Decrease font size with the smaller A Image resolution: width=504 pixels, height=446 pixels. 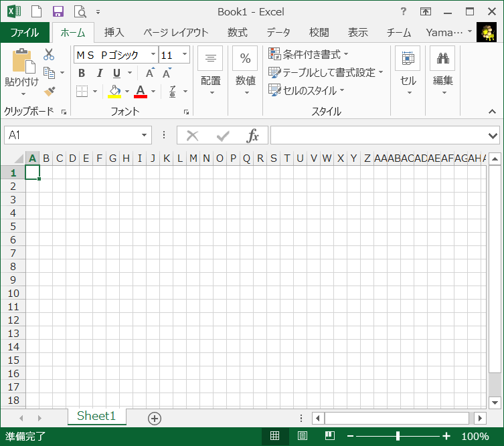tap(167, 73)
